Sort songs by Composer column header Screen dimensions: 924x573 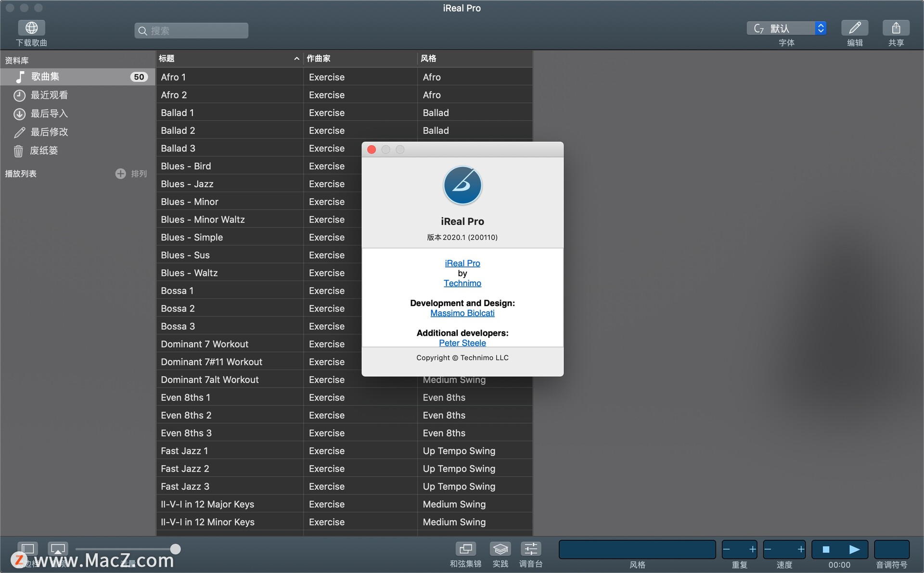click(x=360, y=58)
